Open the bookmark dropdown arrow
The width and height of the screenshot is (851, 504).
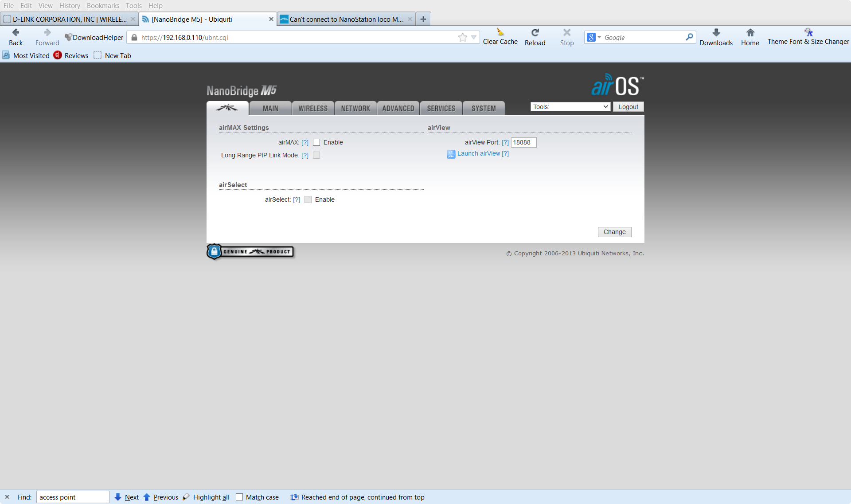pos(474,37)
